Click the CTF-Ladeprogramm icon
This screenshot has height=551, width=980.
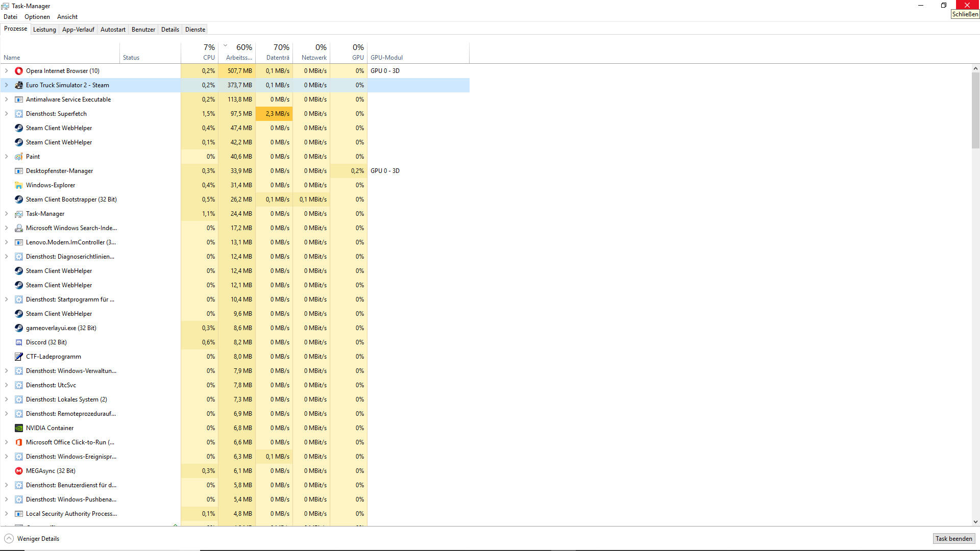point(19,357)
